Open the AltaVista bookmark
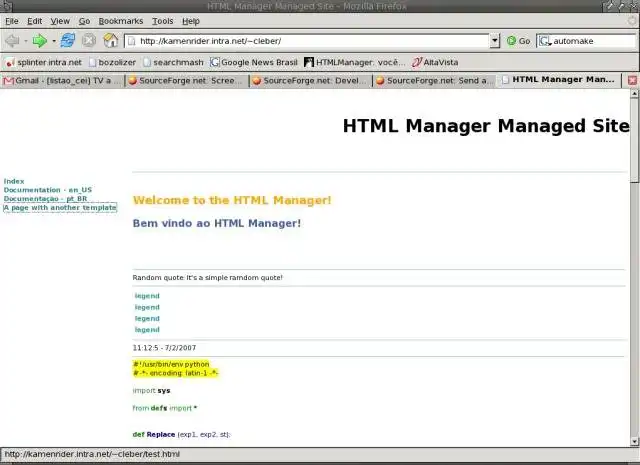Image resolution: width=640 pixels, height=465 pixels. 435,62
